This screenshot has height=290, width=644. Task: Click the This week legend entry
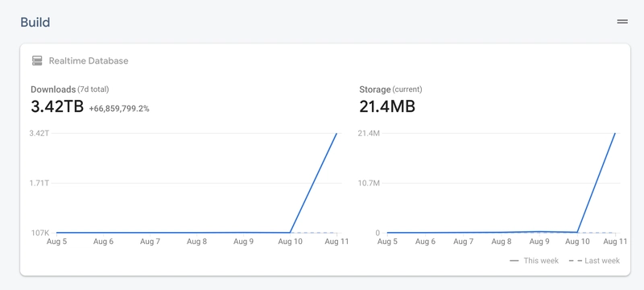[x=534, y=261]
